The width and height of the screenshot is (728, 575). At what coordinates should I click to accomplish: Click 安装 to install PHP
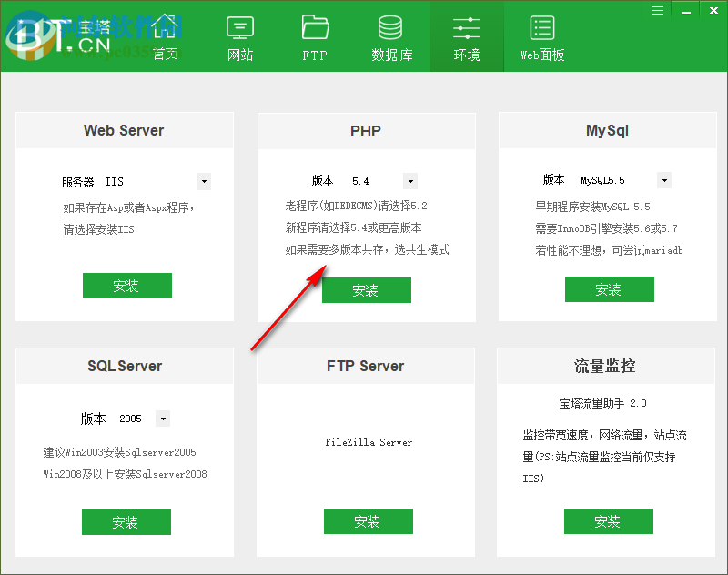pos(366,290)
